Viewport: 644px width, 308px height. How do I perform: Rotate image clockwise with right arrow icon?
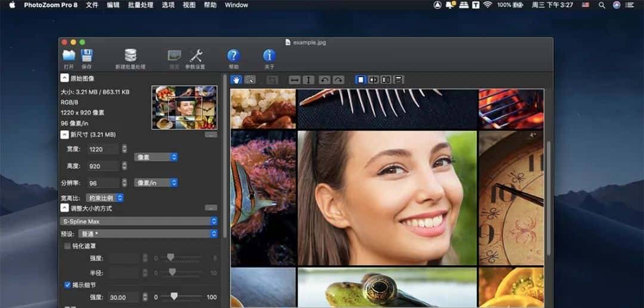point(338,79)
